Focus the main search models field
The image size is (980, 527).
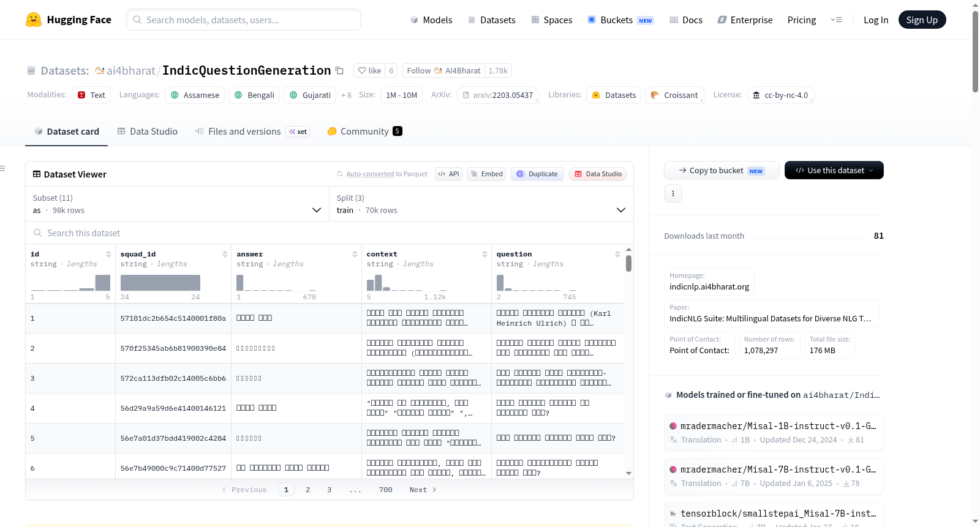tap(244, 20)
